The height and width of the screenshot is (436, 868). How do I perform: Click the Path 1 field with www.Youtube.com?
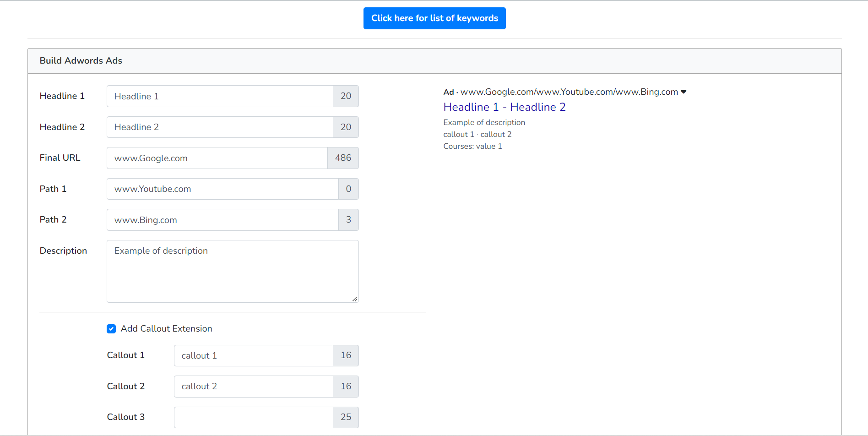222,189
